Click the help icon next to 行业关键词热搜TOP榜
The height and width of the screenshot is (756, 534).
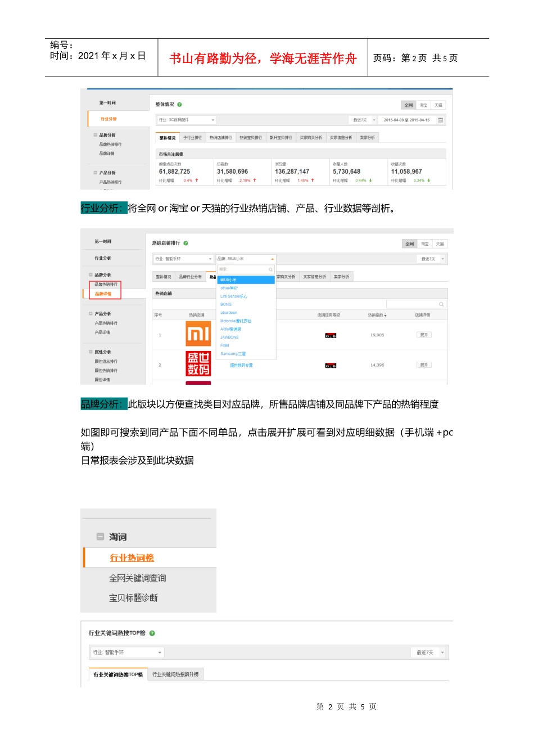(152, 633)
